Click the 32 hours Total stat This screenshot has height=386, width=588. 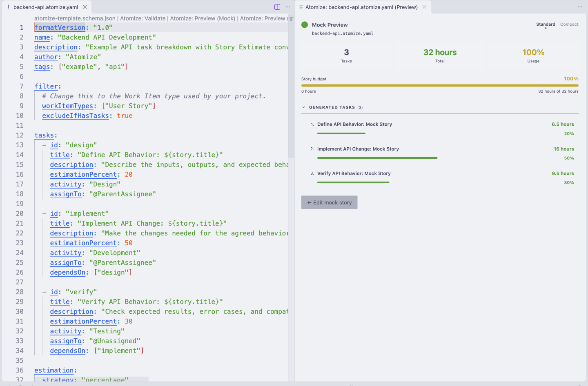[440, 56]
